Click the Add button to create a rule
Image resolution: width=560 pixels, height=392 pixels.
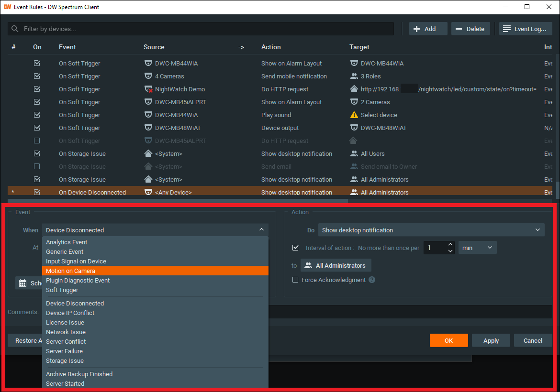point(427,28)
